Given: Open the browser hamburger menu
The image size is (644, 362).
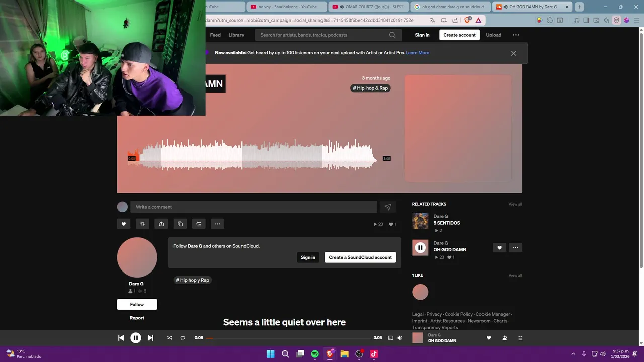Looking at the screenshot, I should [x=636, y=20].
